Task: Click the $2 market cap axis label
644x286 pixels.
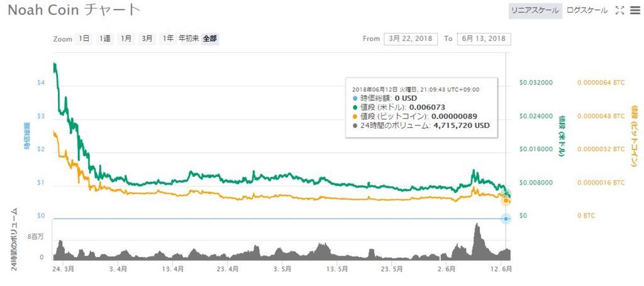Action: (41, 149)
